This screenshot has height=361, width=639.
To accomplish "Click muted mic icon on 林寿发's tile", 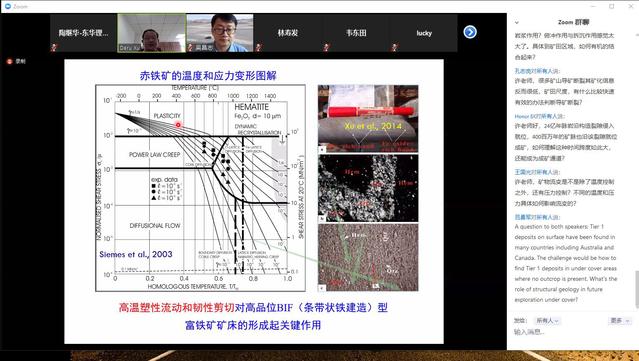I will click(x=258, y=48).
